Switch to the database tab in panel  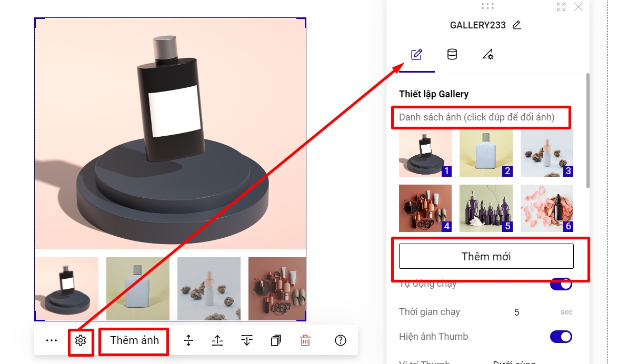452,54
